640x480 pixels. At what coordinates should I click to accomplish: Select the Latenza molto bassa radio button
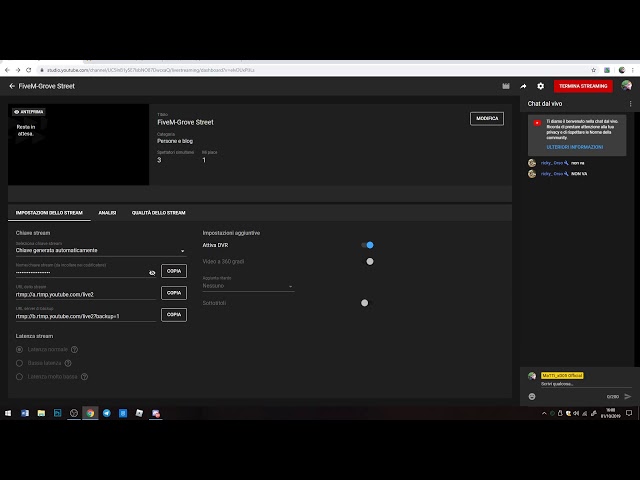pos(19,377)
